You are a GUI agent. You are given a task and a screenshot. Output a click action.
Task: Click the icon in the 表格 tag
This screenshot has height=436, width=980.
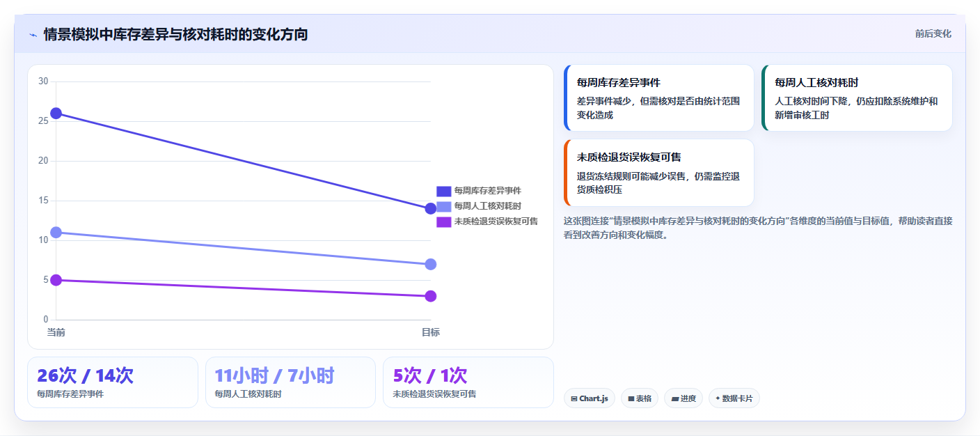coord(631,399)
